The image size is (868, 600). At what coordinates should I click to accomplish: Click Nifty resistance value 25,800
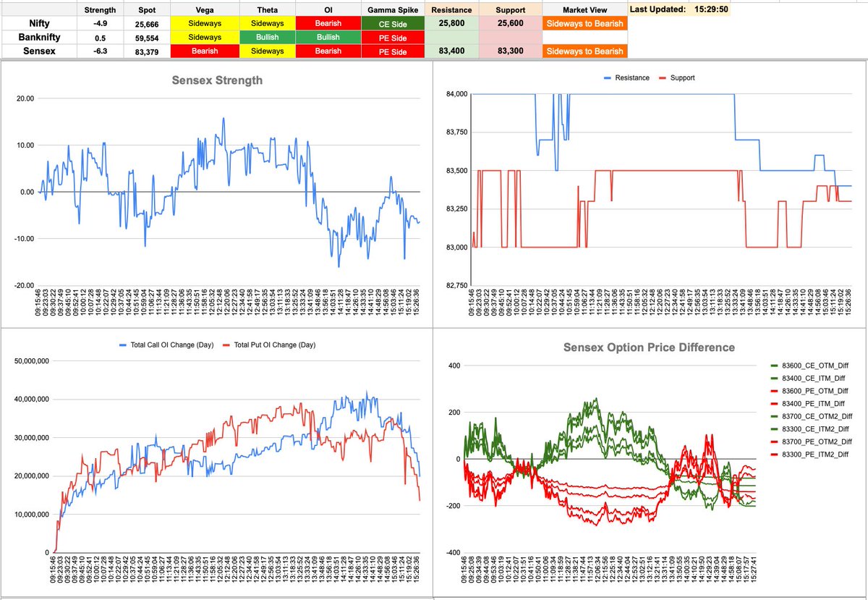click(x=451, y=23)
